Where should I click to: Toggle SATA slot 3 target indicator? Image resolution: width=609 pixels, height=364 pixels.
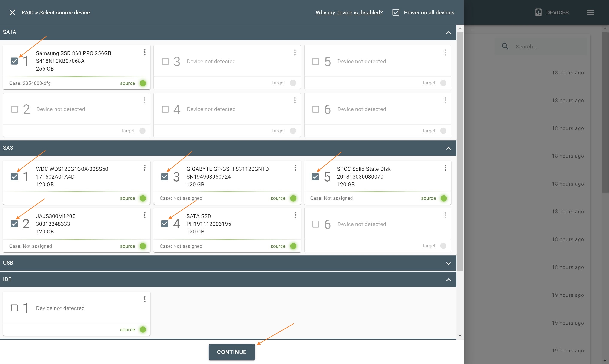pos(293,83)
